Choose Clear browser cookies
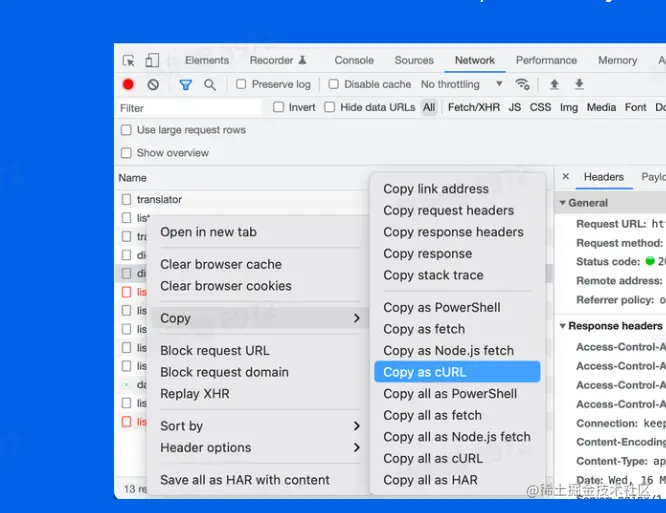The height and width of the screenshot is (513, 666). click(x=260, y=286)
